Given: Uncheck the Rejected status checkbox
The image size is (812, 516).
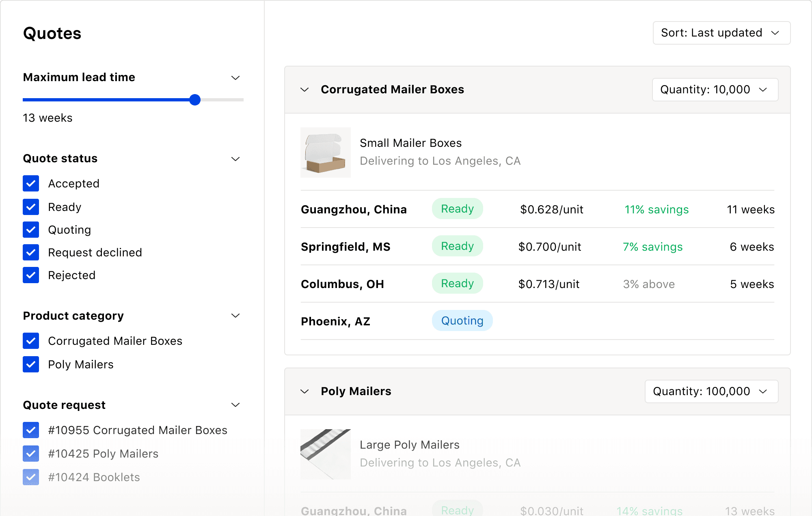Looking at the screenshot, I should pyautogui.click(x=31, y=275).
